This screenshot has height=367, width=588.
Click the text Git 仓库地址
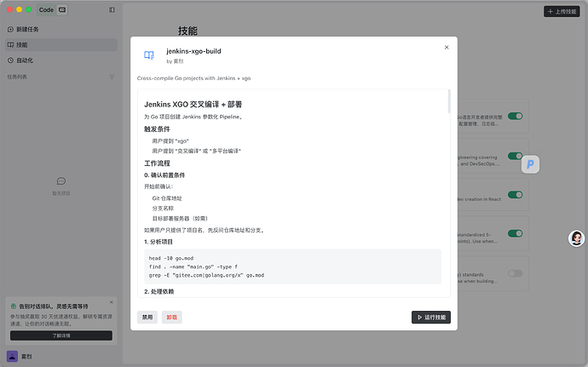pyautogui.click(x=167, y=198)
